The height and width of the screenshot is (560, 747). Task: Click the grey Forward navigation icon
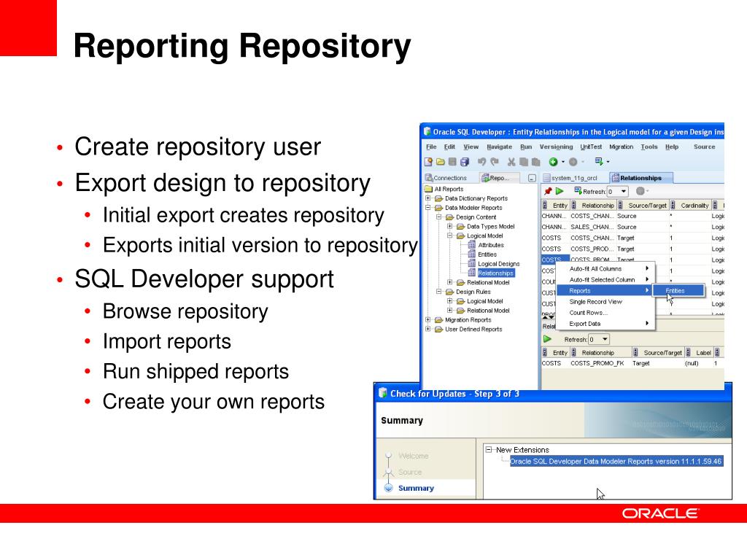tap(573, 162)
